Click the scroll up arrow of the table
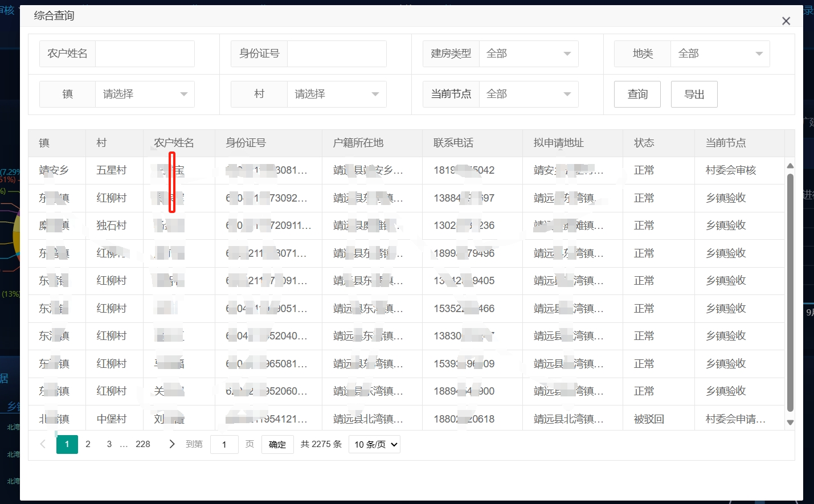 point(790,166)
